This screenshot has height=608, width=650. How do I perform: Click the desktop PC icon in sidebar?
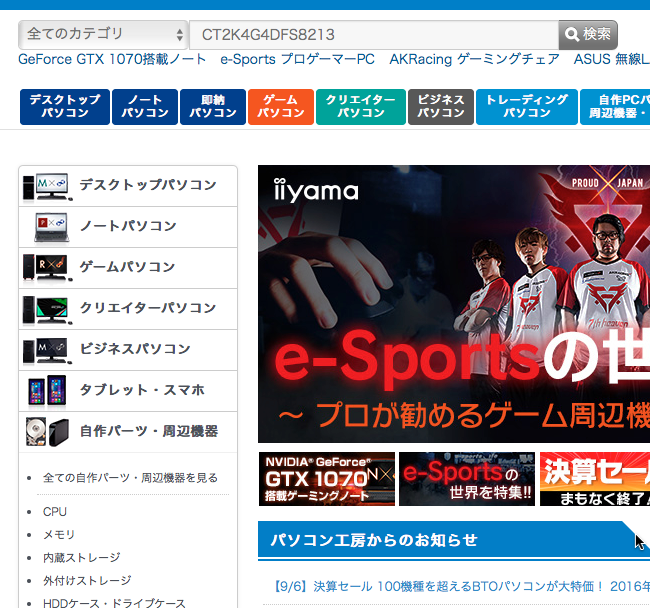(x=47, y=187)
